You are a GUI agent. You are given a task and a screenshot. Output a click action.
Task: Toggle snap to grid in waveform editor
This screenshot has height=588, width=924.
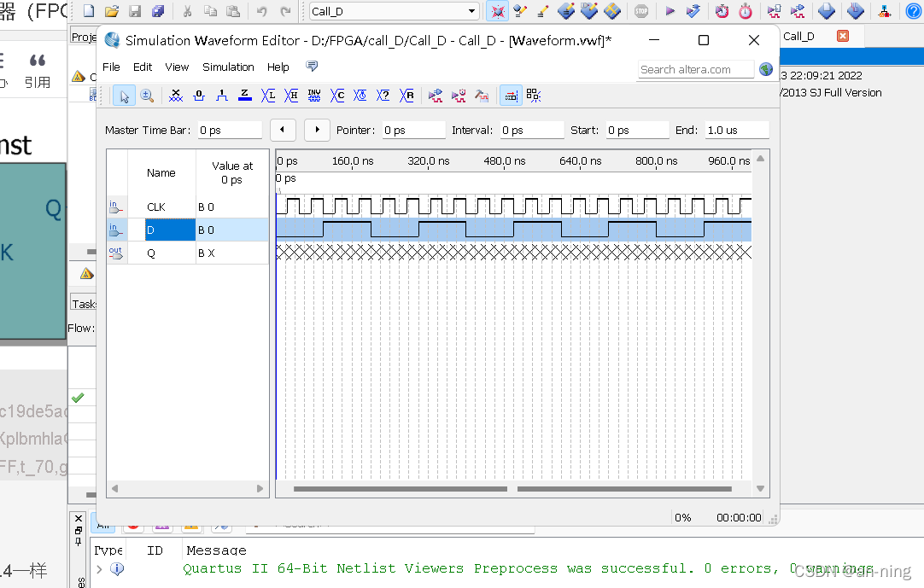[511, 96]
